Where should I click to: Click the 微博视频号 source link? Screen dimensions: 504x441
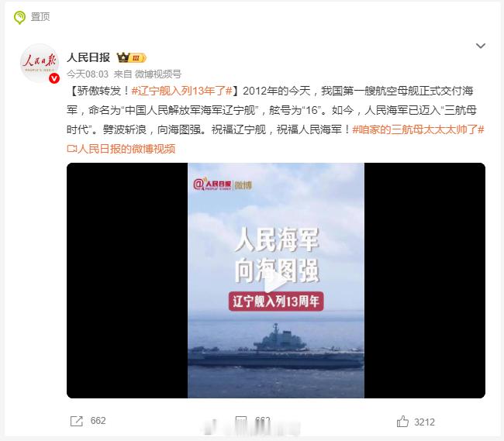(x=158, y=74)
